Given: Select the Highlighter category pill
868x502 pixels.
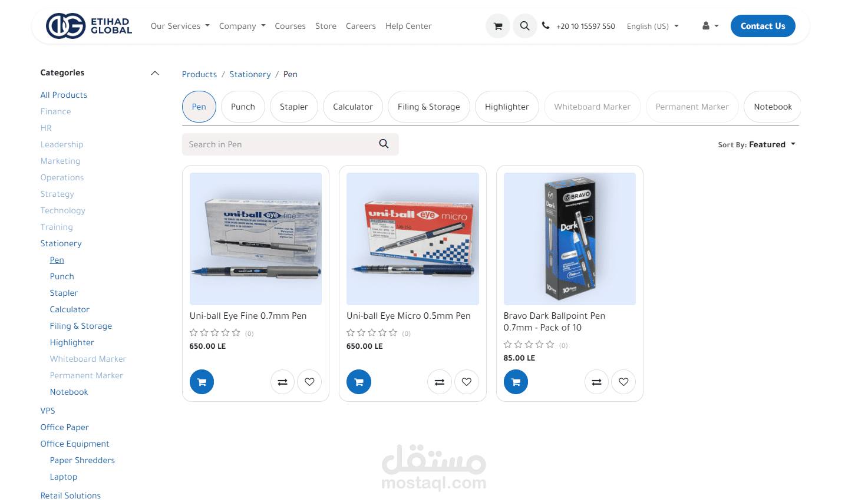Looking at the screenshot, I should 507,107.
